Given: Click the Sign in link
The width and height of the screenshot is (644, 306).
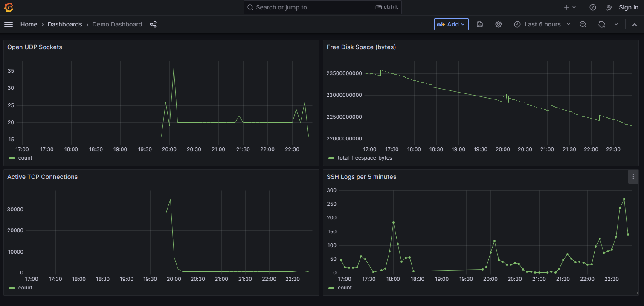Looking at the screenshot, I should point(628,7).
